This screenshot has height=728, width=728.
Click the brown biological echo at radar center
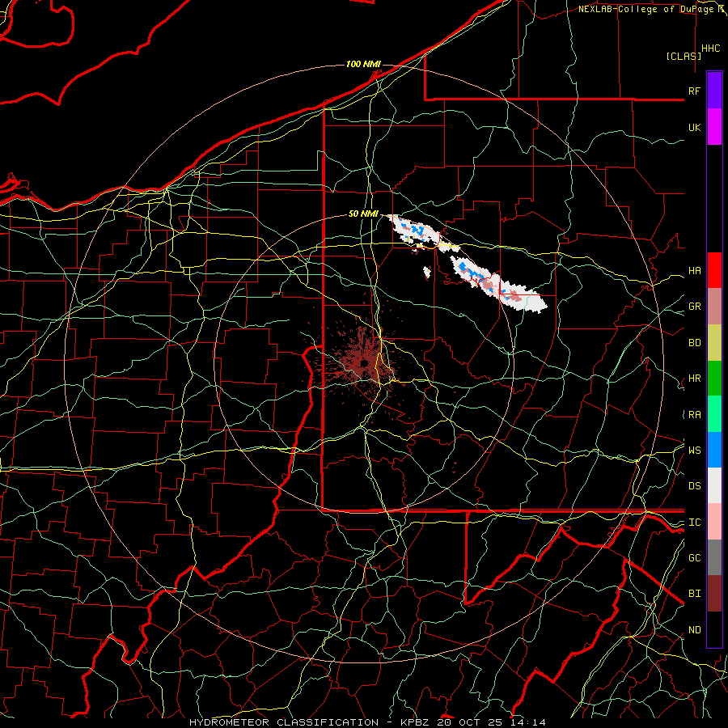[365, 362]
